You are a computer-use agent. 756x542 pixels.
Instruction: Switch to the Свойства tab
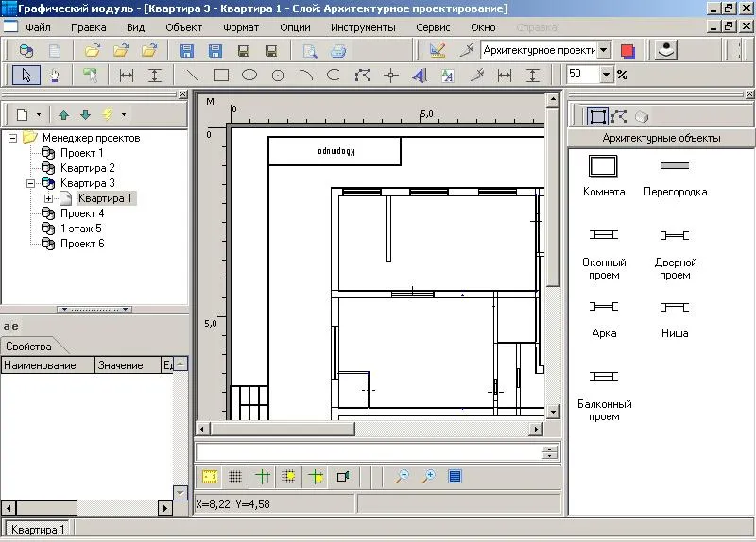coord(29,347)
